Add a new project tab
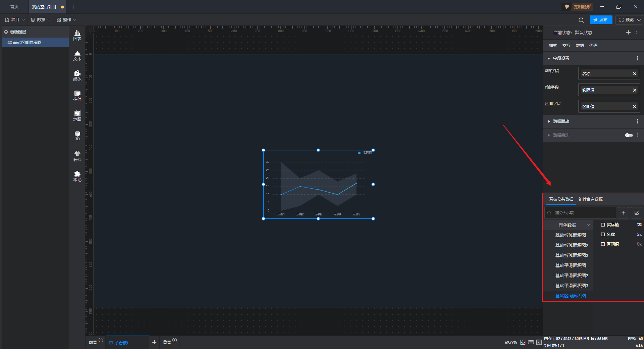Screen dimensions: 644x349 (73, 7)
